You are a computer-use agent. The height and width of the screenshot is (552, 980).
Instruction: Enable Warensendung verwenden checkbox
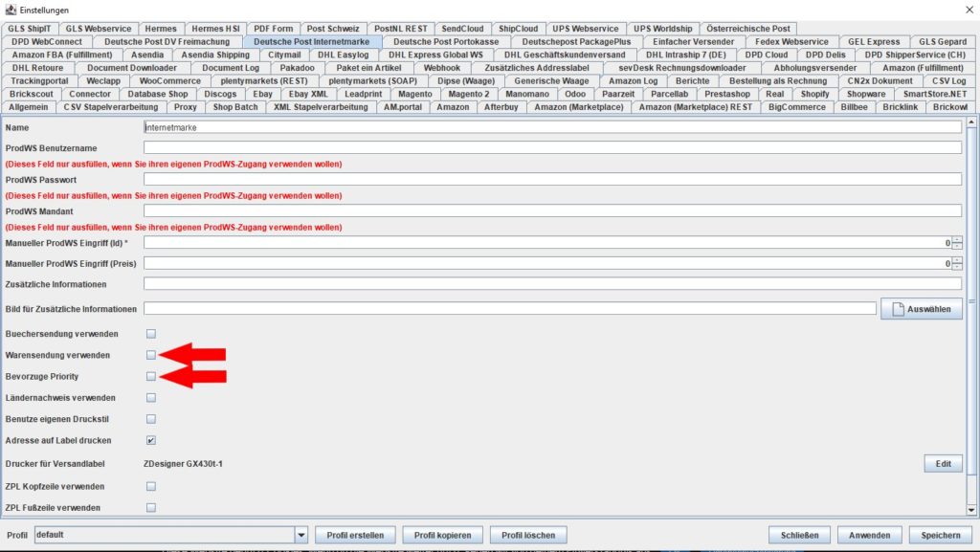(151, 355)
